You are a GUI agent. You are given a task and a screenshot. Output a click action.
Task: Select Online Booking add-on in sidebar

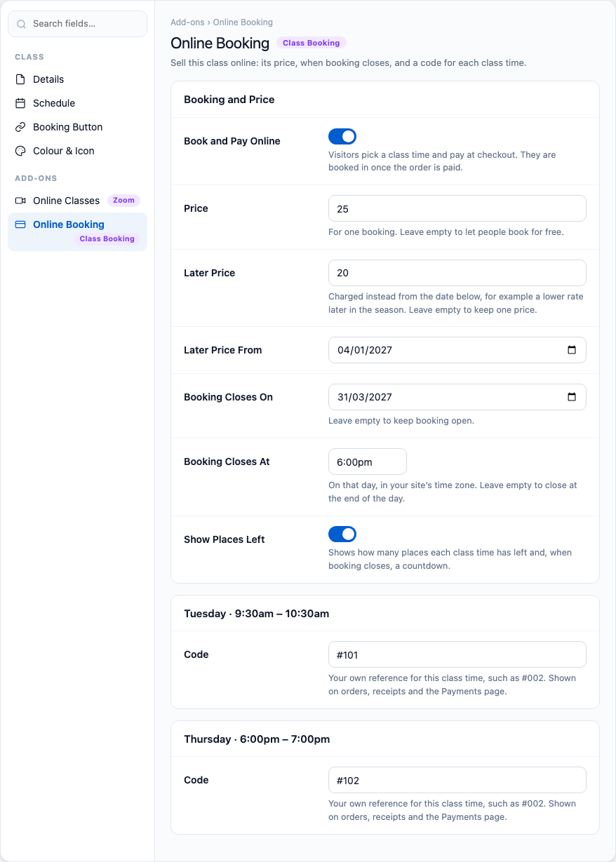click(x=77, y=231)
